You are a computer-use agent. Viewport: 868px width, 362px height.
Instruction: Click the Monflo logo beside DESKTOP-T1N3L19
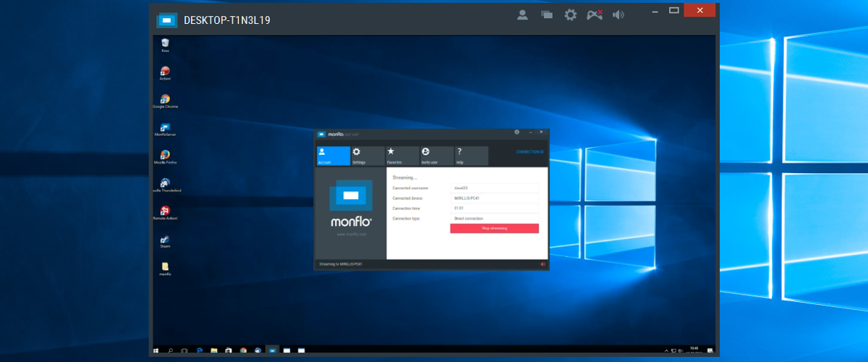pos(167,20)
